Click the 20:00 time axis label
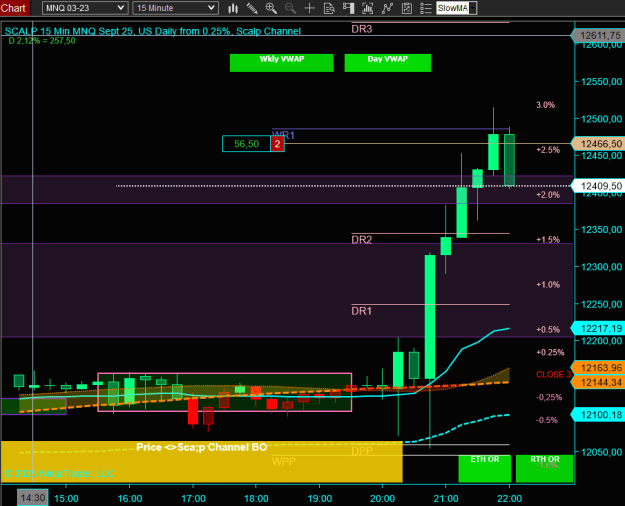 coord(382,498)
